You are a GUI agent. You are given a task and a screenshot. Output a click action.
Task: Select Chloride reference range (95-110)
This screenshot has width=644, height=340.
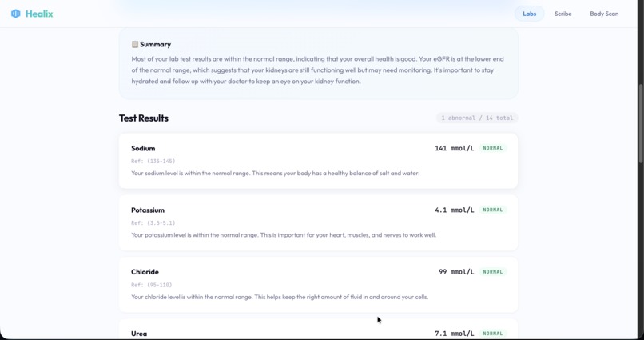point(151,285)
